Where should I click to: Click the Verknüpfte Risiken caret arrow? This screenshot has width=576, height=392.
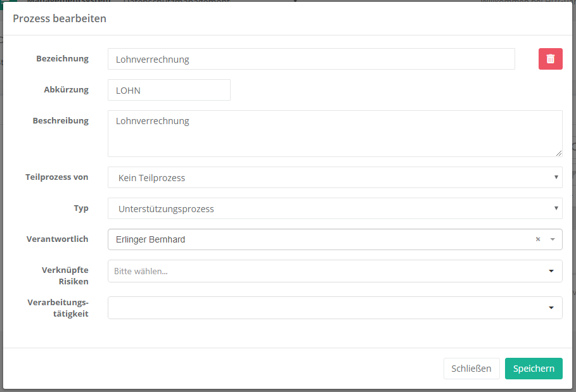pos(551,271)
